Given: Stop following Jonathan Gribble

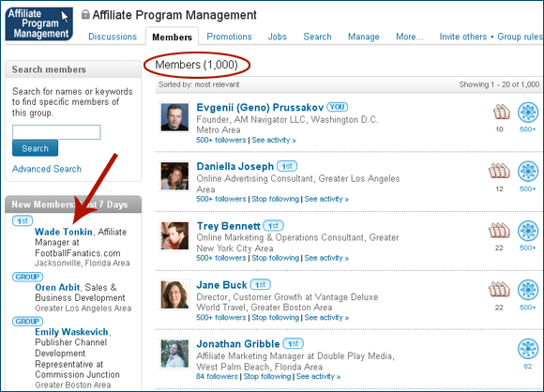Looking at the screenshot, I should tap(267, 376).
